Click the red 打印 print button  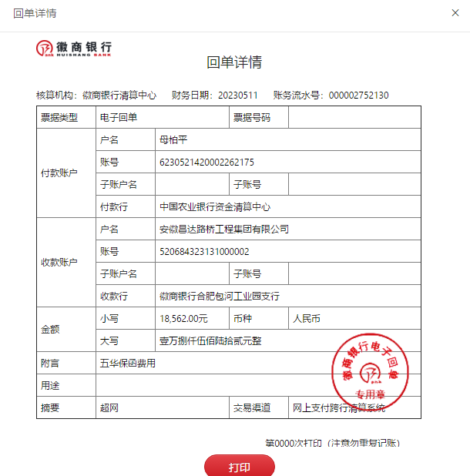tap(239, 467)
